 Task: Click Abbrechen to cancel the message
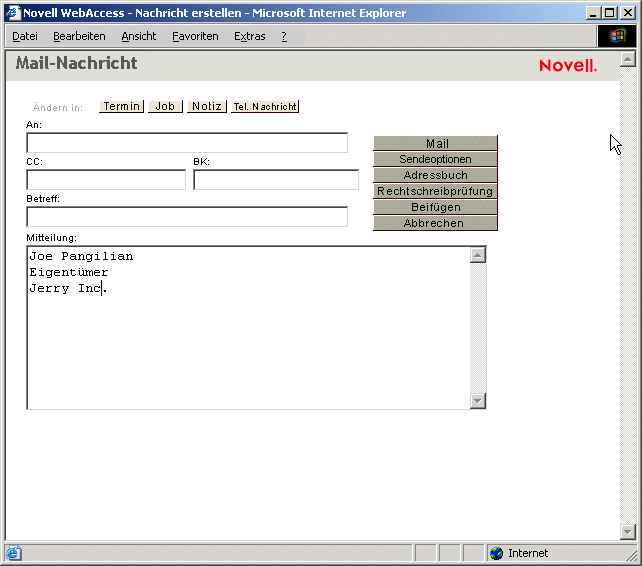pos(435,223)
